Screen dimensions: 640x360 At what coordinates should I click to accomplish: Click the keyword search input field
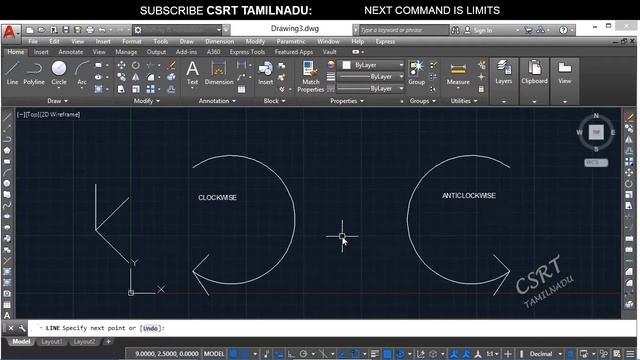(x=404, y=30)
